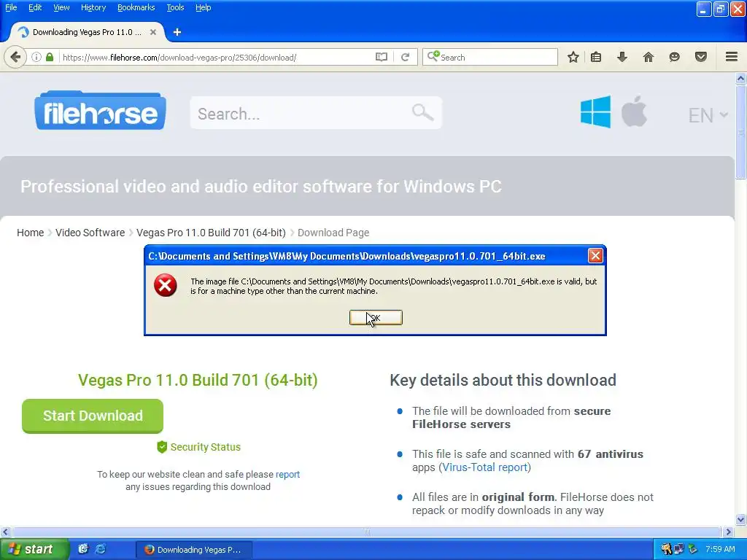
Task: Click the horizontal scrollbar right arrow
Action: pyautogui.click(x=729, y=532)
